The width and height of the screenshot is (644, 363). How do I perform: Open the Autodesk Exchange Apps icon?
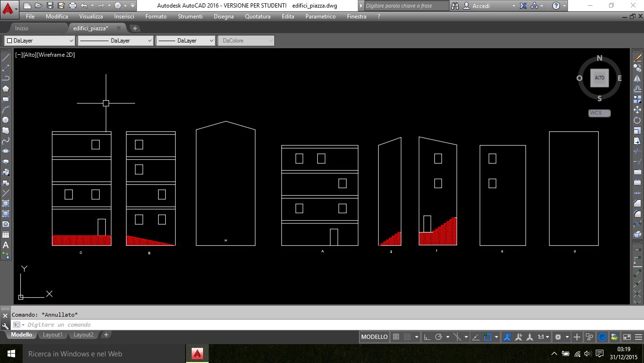523,6
